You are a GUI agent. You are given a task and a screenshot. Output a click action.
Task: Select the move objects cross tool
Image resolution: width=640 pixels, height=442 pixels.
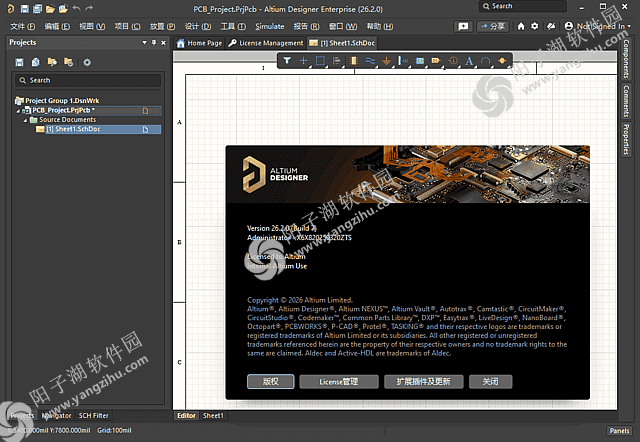[303, 61]
